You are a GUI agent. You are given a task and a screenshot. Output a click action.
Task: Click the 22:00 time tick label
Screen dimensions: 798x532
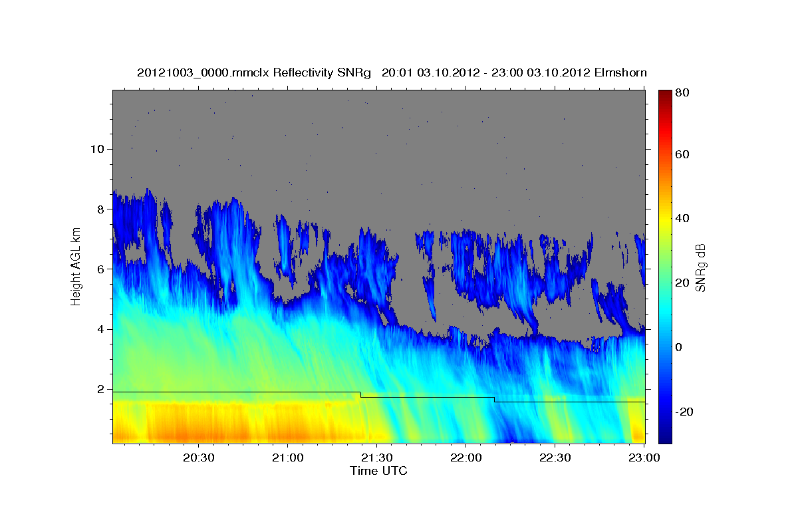pyautogui.click(x=465, y=458)
